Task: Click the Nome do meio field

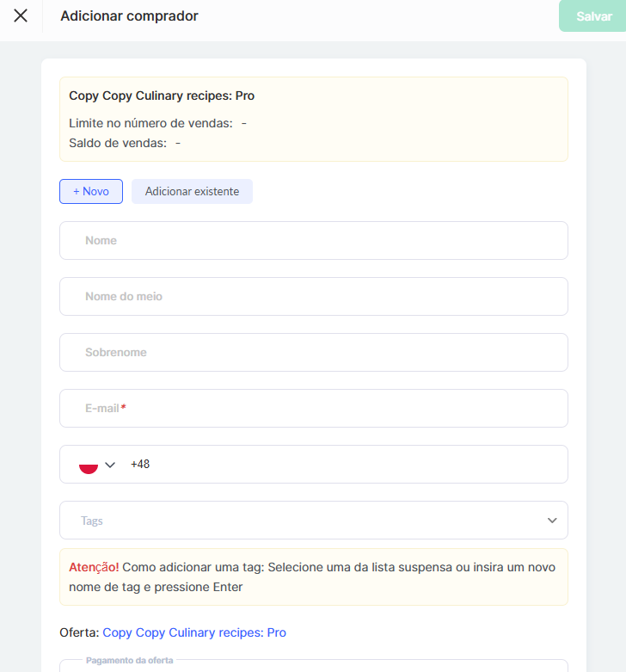Action: pos(313,297)
